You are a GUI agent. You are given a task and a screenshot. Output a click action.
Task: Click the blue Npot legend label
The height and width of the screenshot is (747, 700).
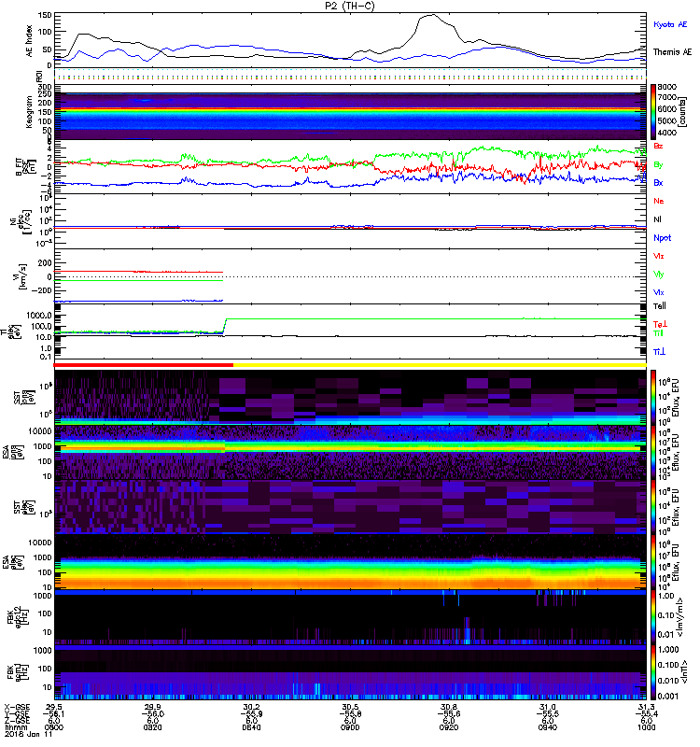pos(661,238)
